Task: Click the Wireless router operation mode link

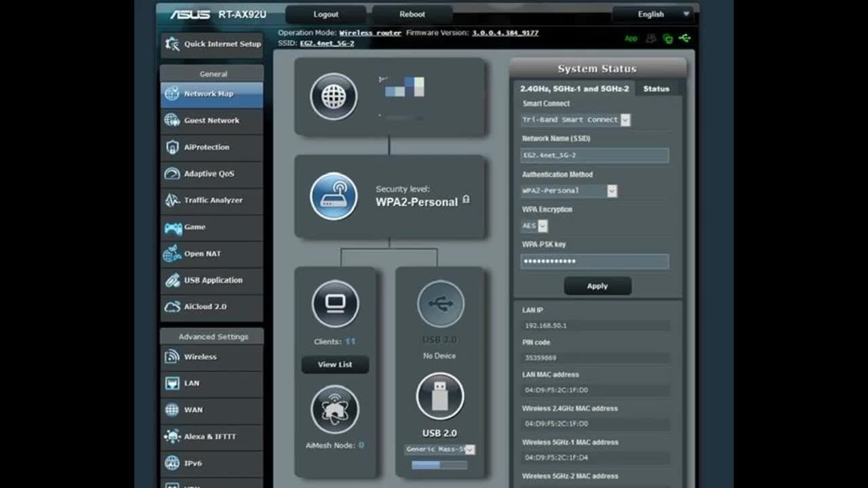Action: click(370, 33)
